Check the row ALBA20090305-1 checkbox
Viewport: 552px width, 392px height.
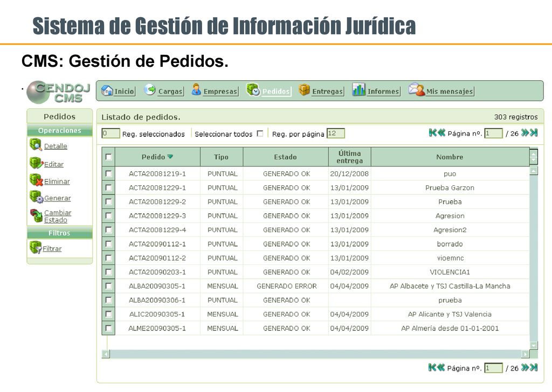coord(108,286)
